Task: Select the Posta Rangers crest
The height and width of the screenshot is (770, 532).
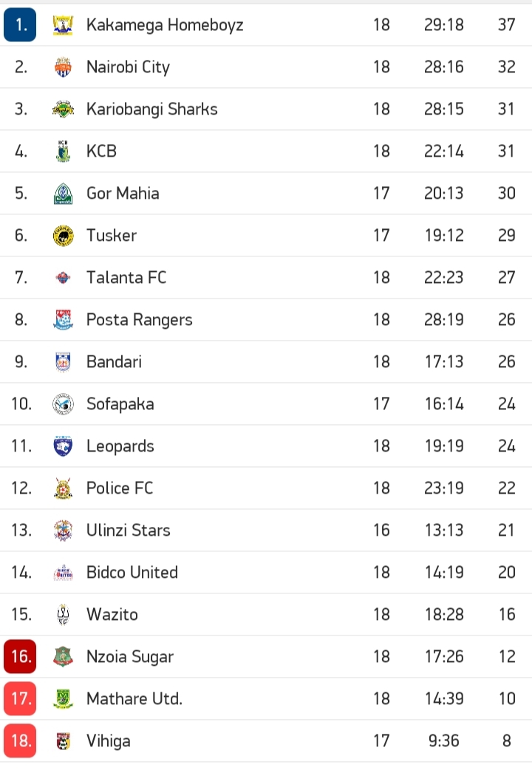Action: [x=63, y=320]
